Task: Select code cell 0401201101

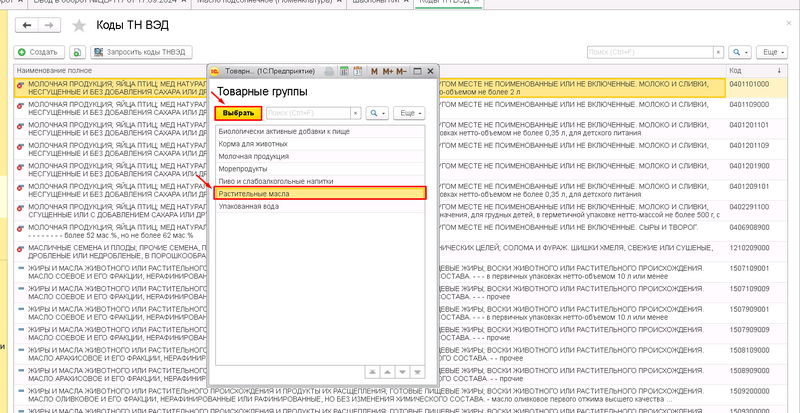Action: coord(757,129)
